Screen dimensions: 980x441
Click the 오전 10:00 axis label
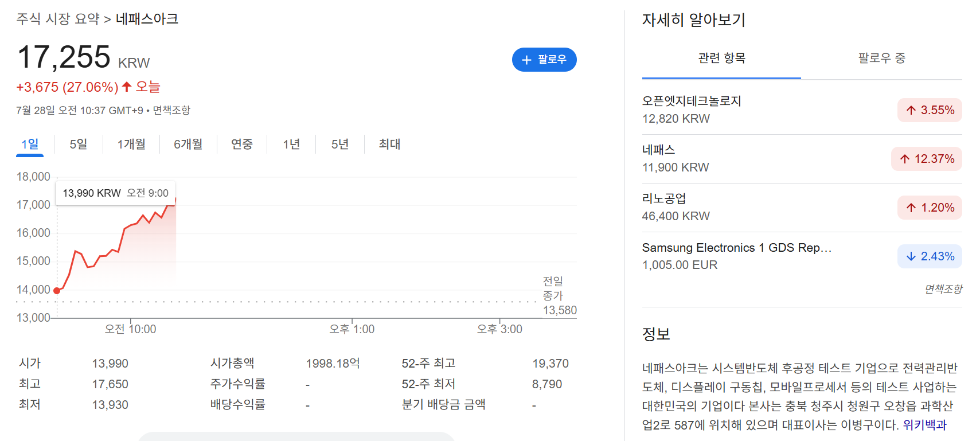click(130, 329)
